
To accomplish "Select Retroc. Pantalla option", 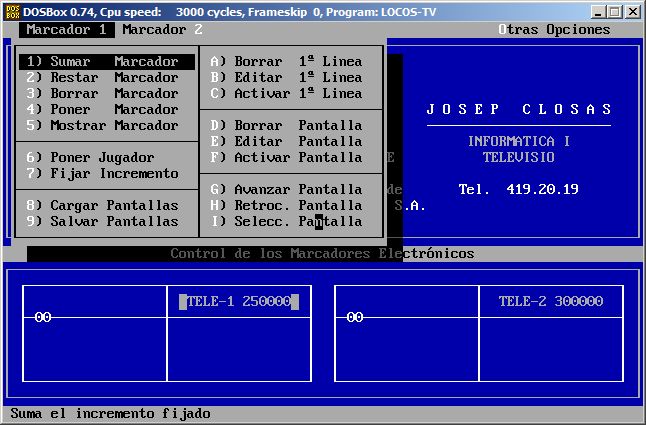I will pos(286,206).
